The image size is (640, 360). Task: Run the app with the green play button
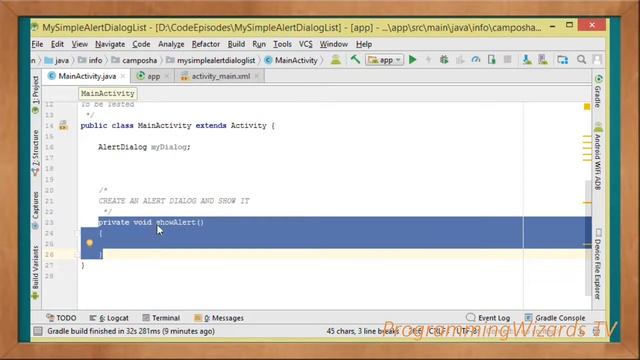pyautogui.click(x=413, y=60)
